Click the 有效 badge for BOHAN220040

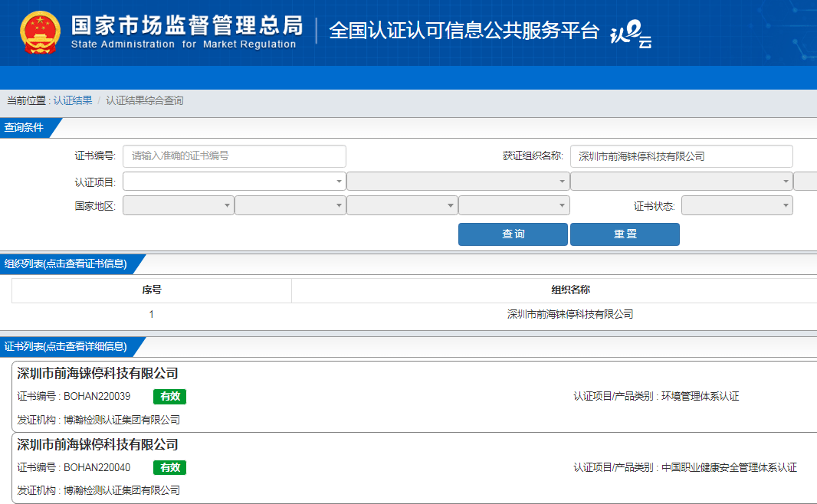point(170,467)
